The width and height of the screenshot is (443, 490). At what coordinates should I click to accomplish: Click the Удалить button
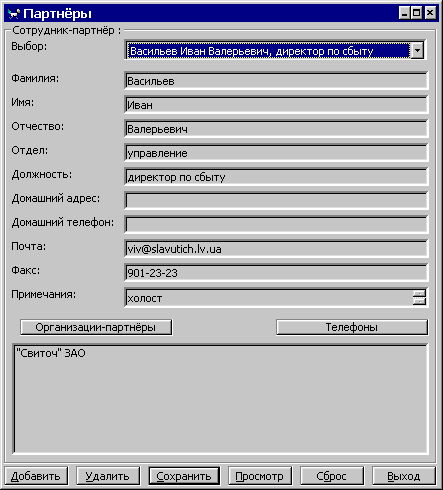click(108, 476)
